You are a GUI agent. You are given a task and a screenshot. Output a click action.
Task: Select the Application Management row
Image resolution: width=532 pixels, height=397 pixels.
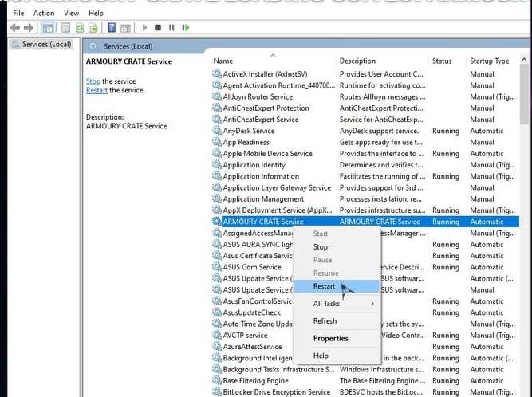tap(365, 198)
